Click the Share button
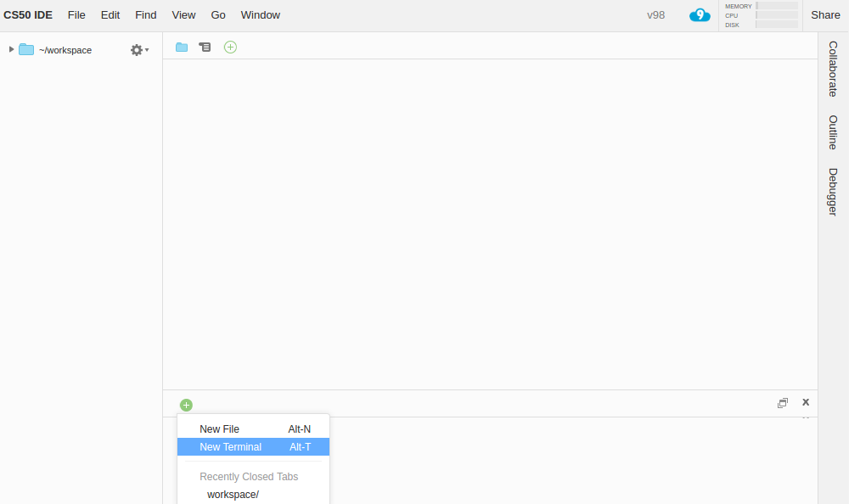The image size is (849, 504). (825, 15)
